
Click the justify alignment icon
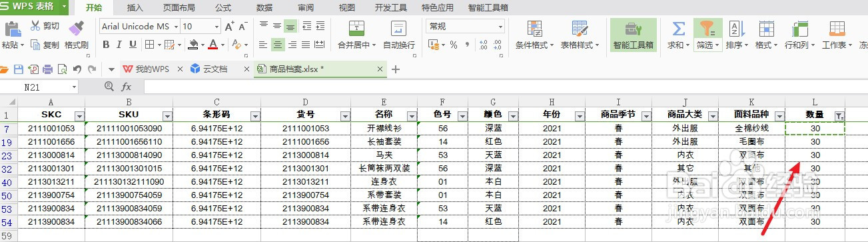[x=305, y=45]
